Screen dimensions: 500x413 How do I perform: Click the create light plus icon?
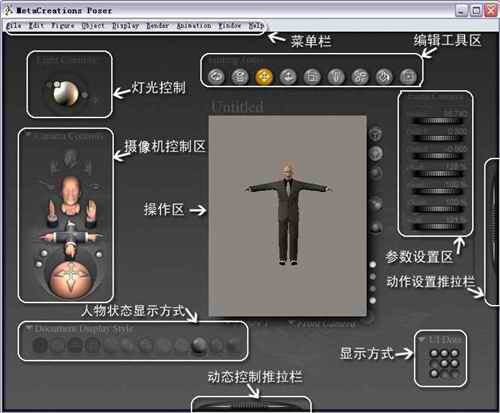(95, 99)
